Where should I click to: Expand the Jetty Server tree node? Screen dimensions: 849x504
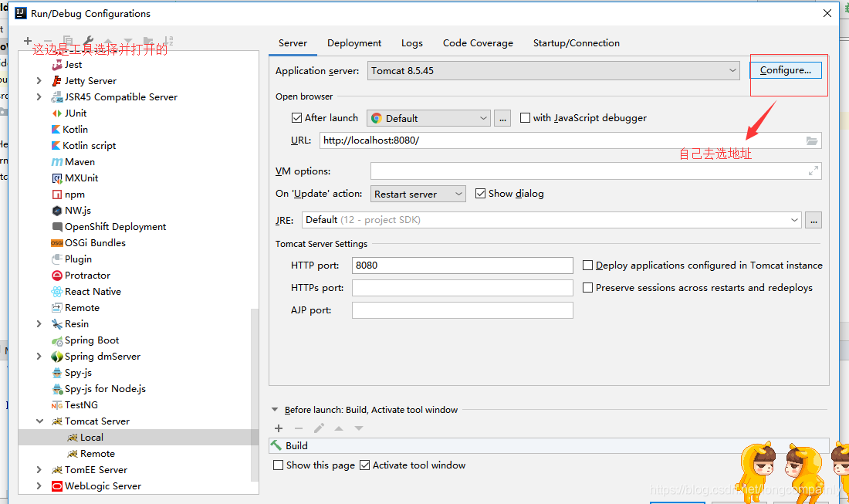[x=39, y=81]
